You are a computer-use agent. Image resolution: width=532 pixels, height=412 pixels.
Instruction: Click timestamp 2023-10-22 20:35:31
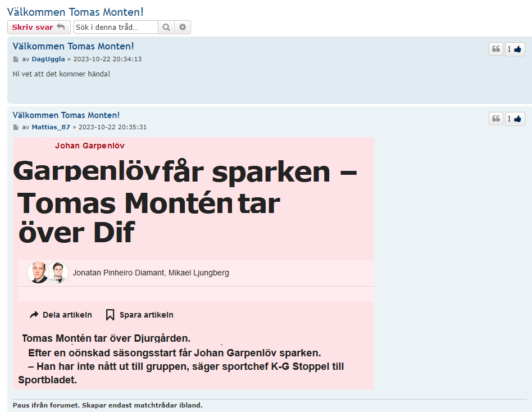[x=113, y=127]
